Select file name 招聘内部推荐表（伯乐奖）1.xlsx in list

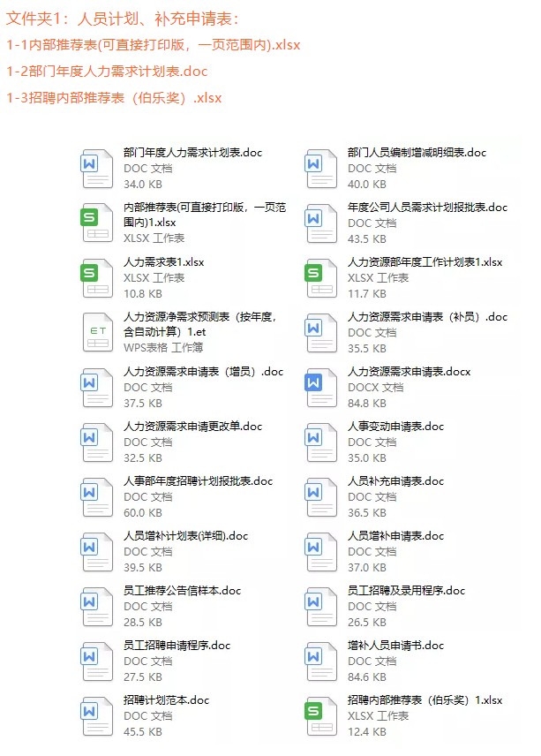425,699
